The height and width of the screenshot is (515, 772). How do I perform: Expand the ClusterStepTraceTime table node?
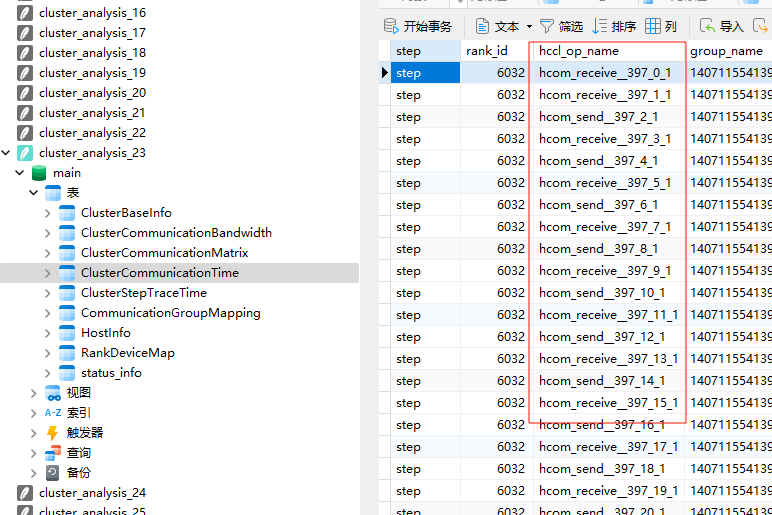[x=47, y=293]
